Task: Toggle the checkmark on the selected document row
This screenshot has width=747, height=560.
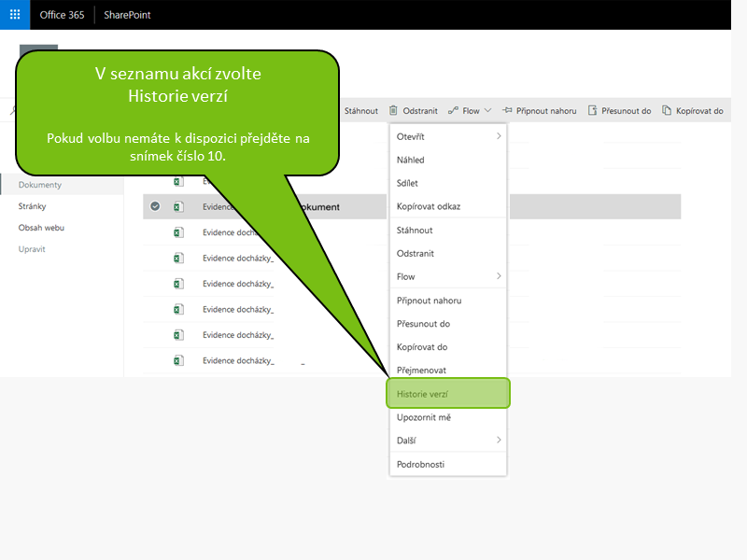Action: [155, 206]
